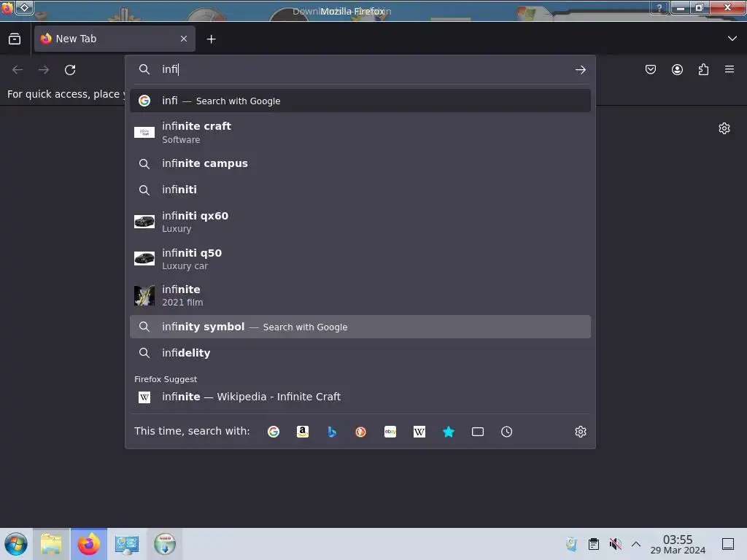This screenshot has width=747, height=560.
Task: Click the infiniti qx60 car thumbnail
Action: 144,222
